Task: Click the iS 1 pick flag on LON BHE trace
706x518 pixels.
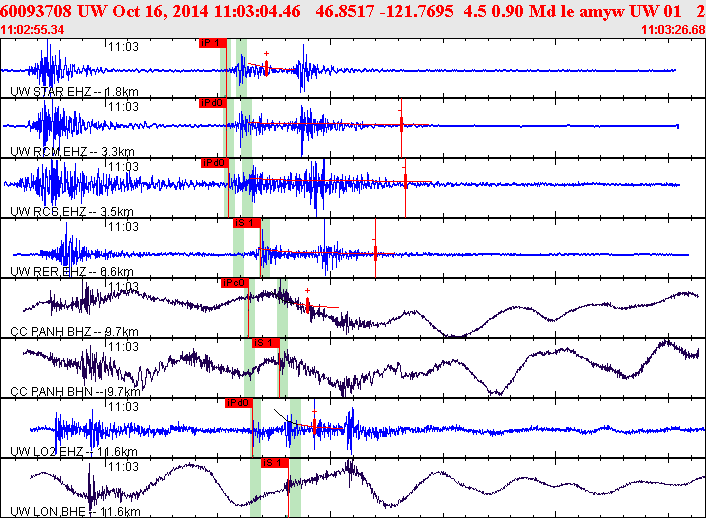Action: click(275, 463)
